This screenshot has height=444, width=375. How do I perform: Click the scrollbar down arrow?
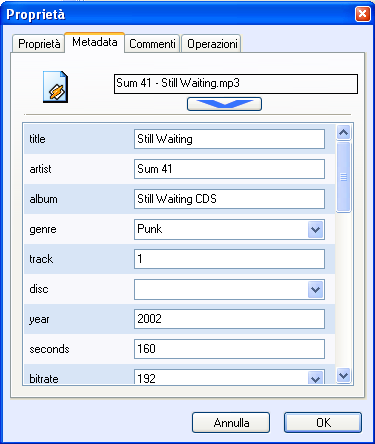pos(344,376)
